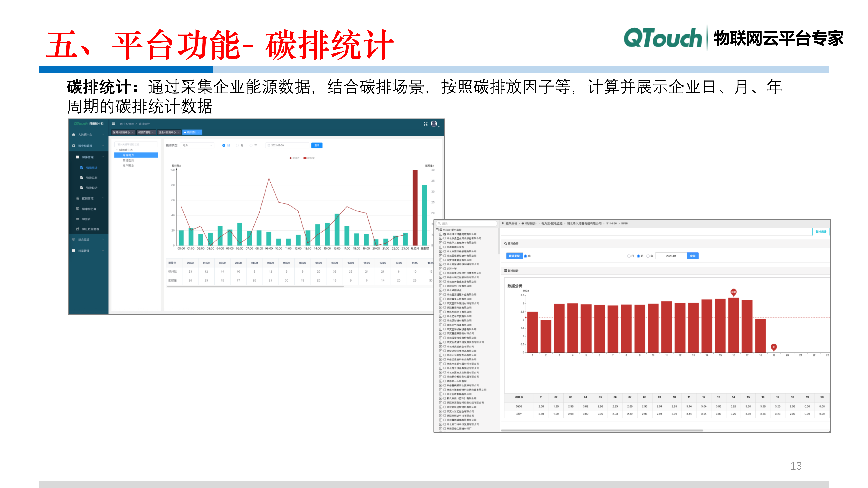Switch period to 年 in the right panel

(x=648, y=256)
